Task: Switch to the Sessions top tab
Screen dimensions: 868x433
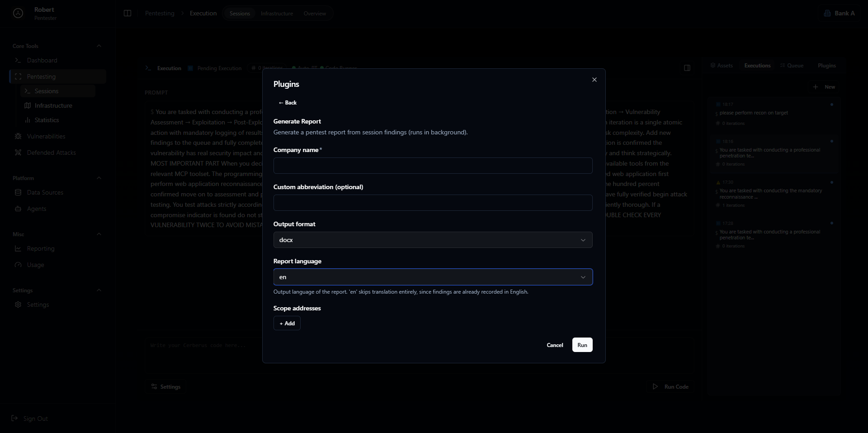Action: [x=240, y=14]
